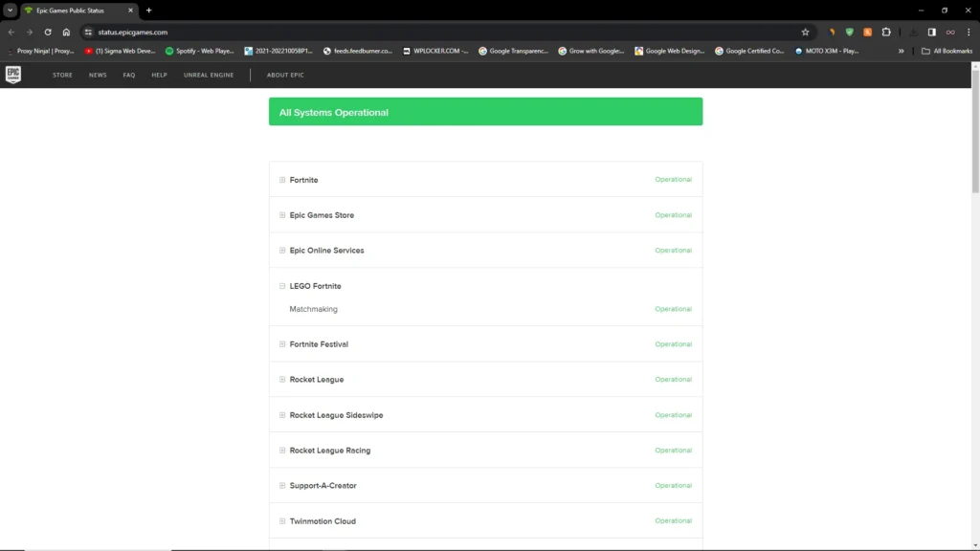Screen dimensions: 980x551
Task: Expand the Fortnite component group
Action: (x=282, y=180)
